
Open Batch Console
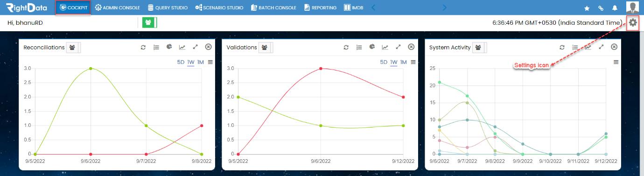(273, 7)
